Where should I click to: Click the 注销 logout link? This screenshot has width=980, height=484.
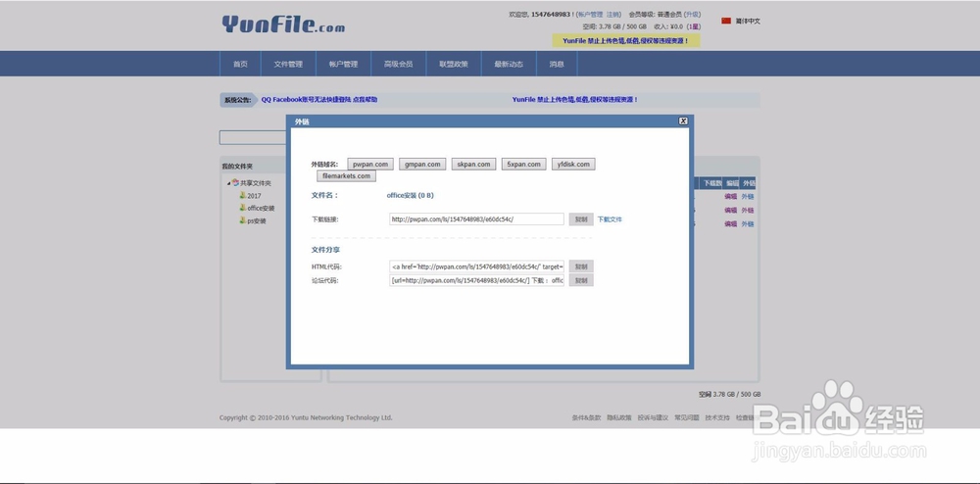612,14
